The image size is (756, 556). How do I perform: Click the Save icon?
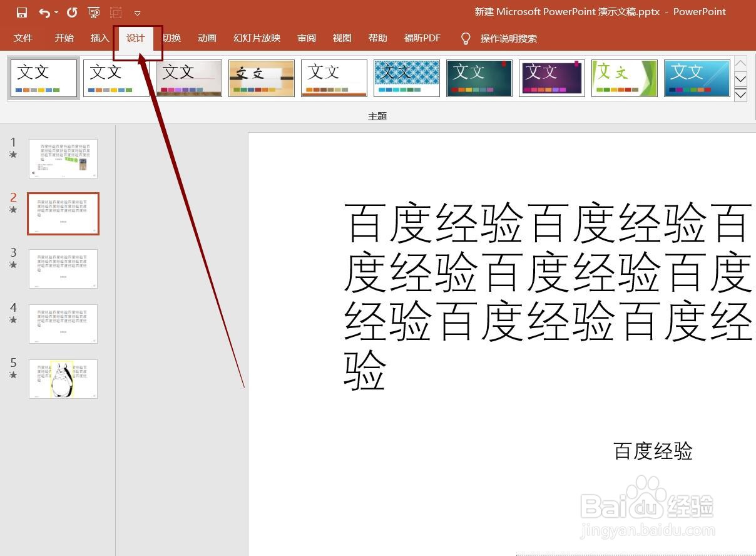coord(21,12)
